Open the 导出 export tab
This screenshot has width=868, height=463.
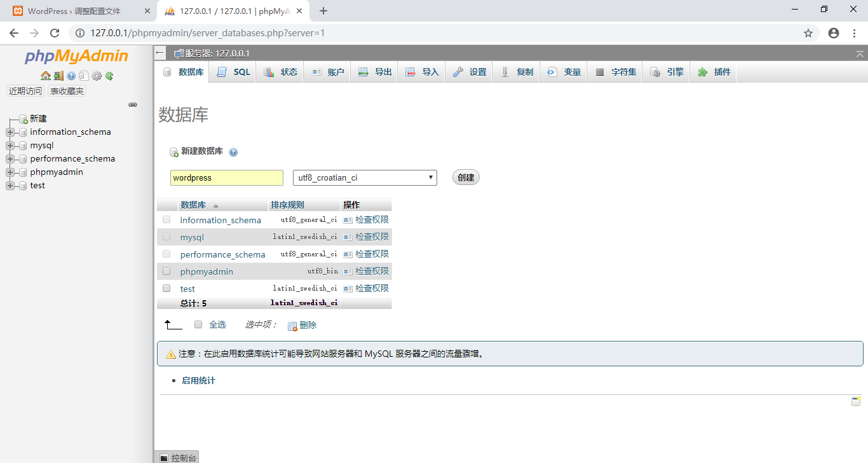[375, 73]
